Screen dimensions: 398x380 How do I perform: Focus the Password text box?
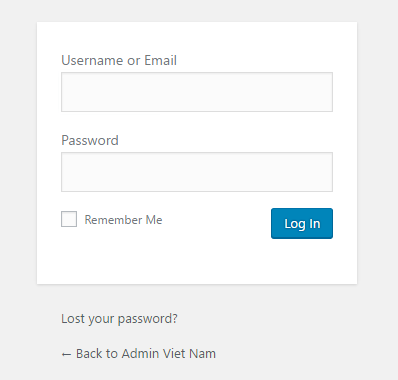197,172
